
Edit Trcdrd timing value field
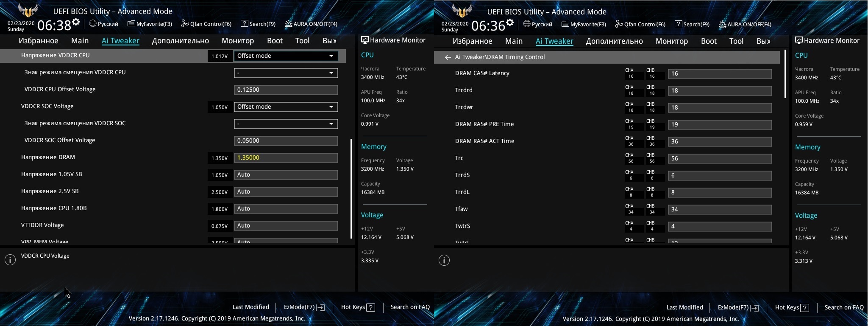click(x=720, y=90)
